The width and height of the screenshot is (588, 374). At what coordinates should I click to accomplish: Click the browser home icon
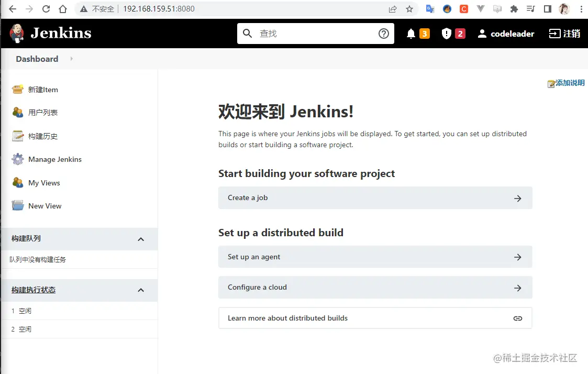point(63,9)
